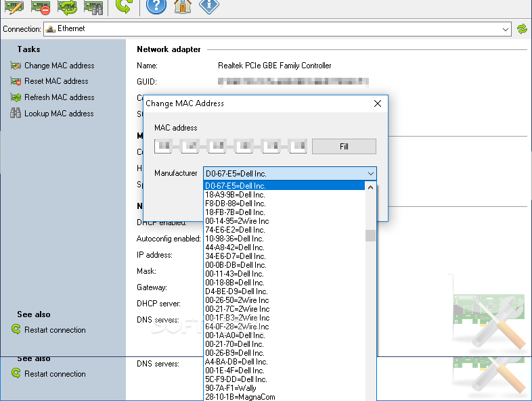This screenshot has width=532, height=401.
Task: Click the manufacturer list scroll up arrow
Action: click(370, 187)
